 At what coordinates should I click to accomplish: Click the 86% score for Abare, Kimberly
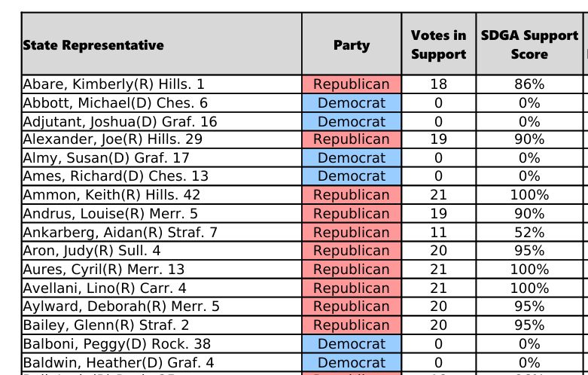pos(529,84)
